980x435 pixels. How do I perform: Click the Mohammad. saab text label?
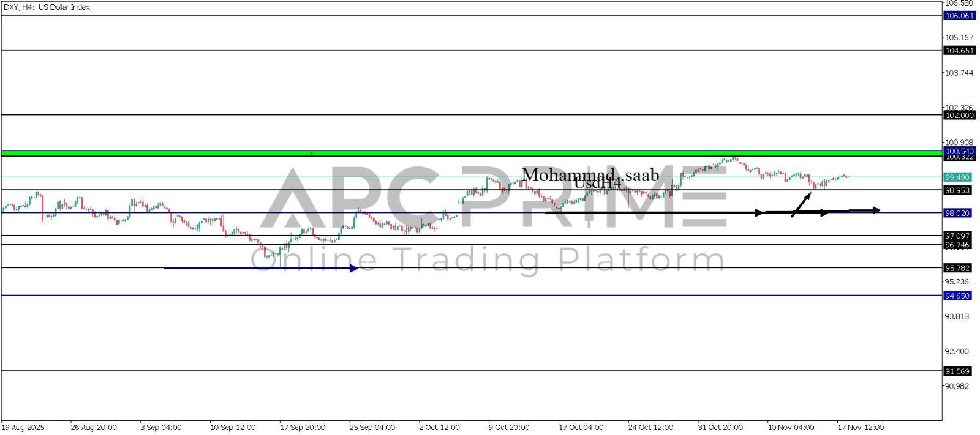click(x=590, y=175)
